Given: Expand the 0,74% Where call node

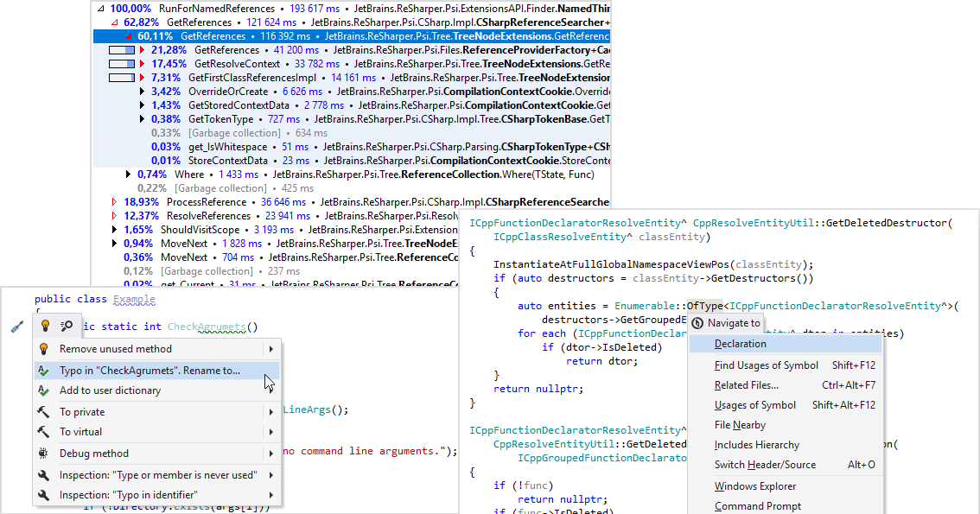Looking at the screenshot, I should (129, 175).
